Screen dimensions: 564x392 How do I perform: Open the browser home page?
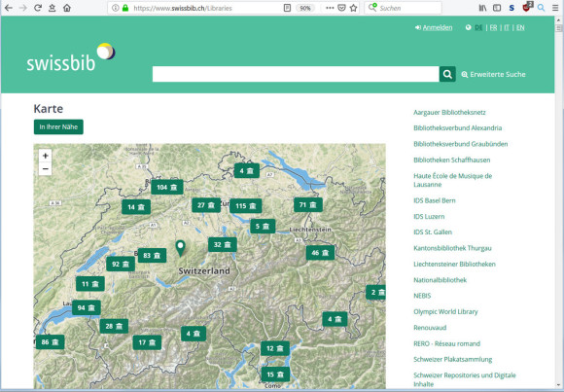67,8
